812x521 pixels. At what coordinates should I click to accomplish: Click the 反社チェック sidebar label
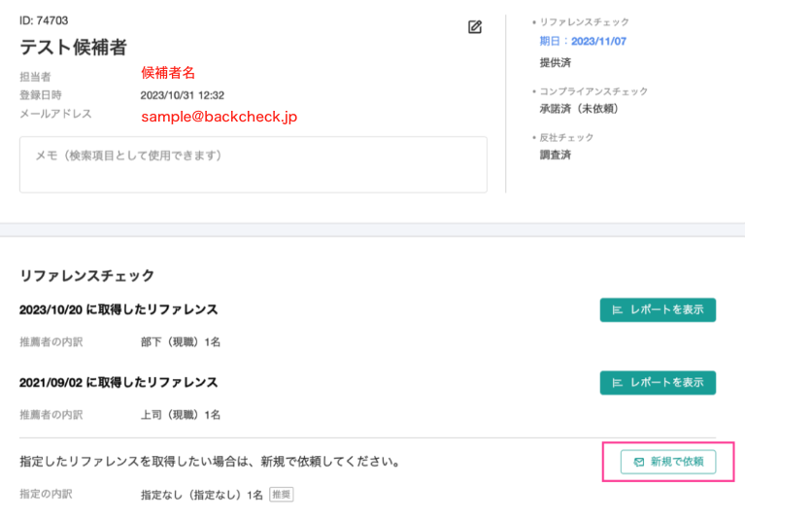coord(566,137)
